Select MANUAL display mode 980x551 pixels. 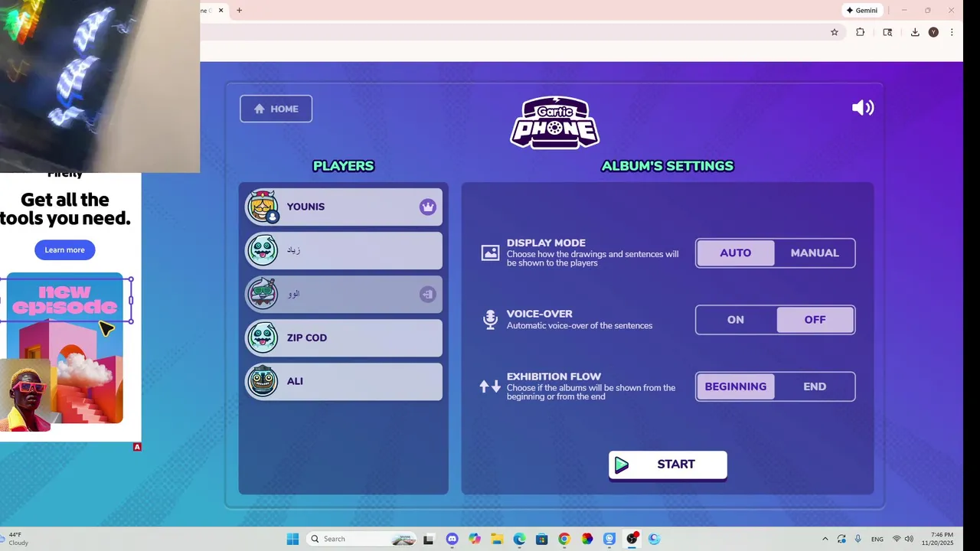[815, 253]
